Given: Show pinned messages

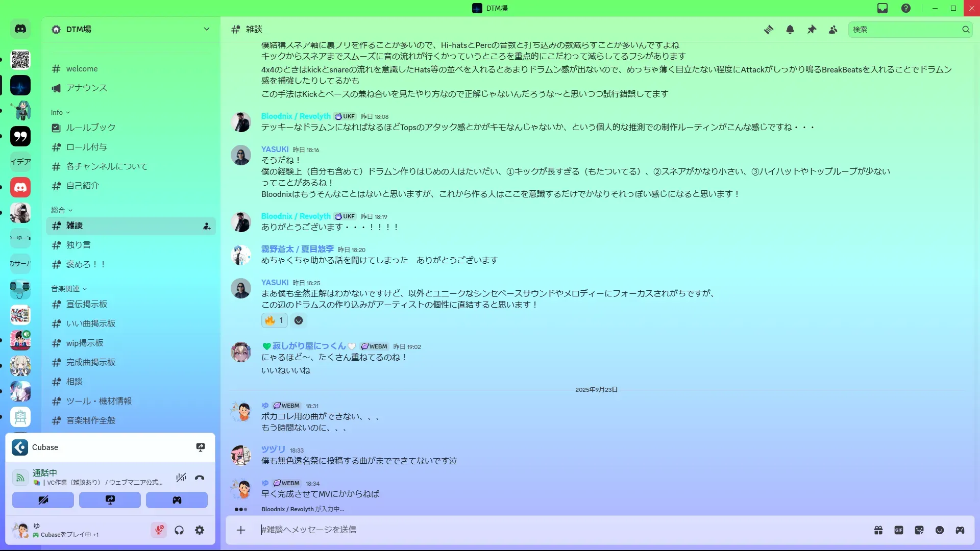Looking at the screenshot, I should click(812, 30).
